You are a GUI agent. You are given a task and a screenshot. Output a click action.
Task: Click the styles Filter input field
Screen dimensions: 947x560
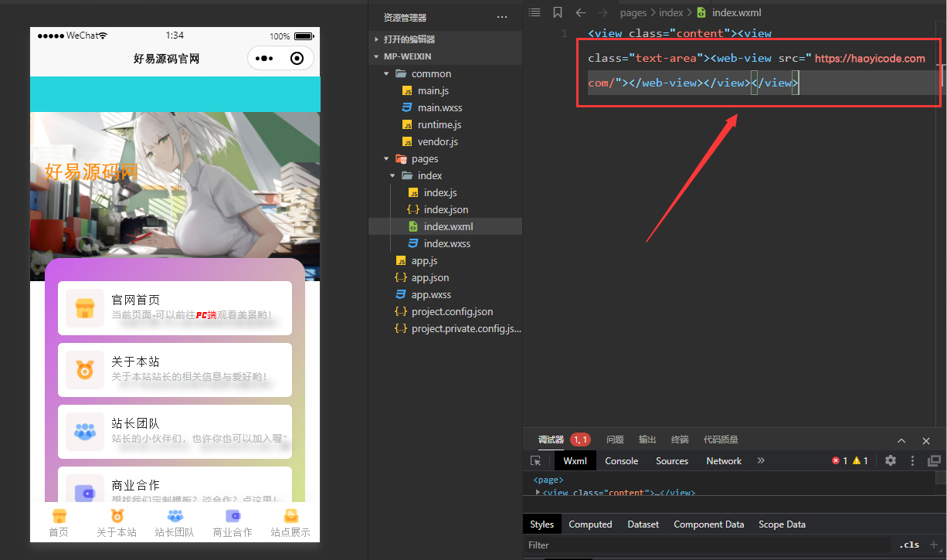pos(695,545)
